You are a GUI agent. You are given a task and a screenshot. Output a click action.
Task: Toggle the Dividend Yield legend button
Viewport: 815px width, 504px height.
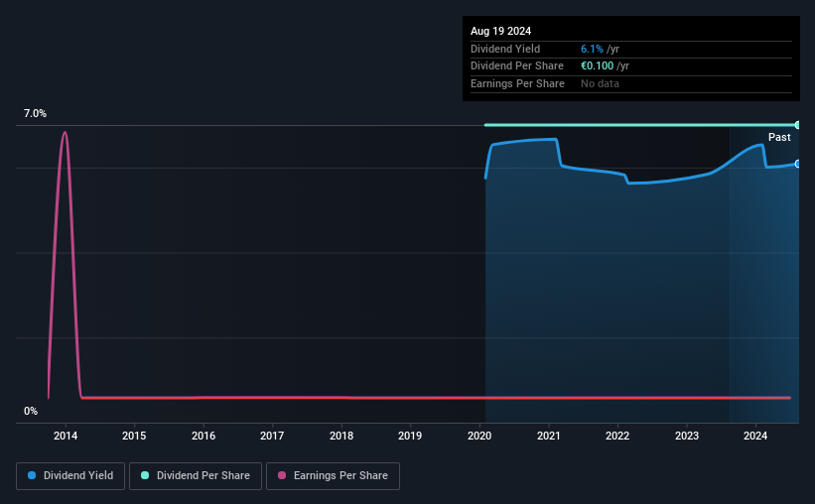pyautogui.click(x=70, y=476)
